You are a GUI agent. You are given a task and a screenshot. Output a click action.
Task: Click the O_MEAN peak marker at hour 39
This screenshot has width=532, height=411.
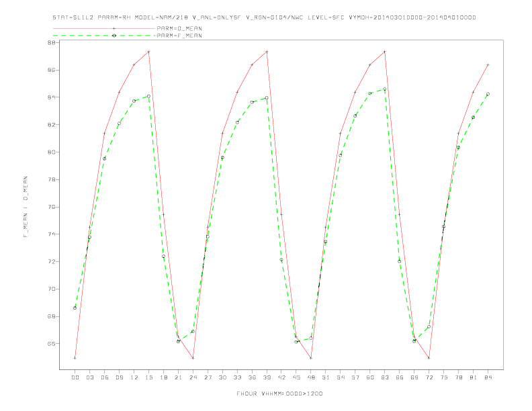267,52
